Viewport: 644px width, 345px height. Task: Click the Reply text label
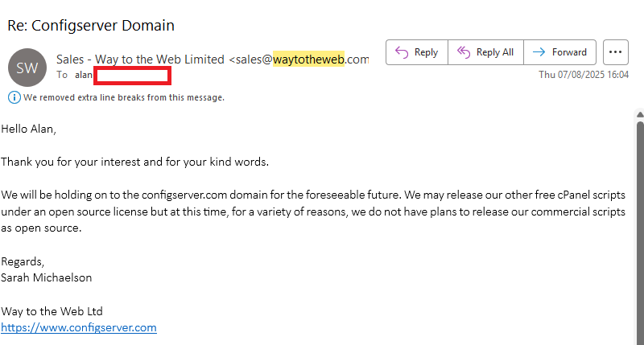tap(427, 52)
